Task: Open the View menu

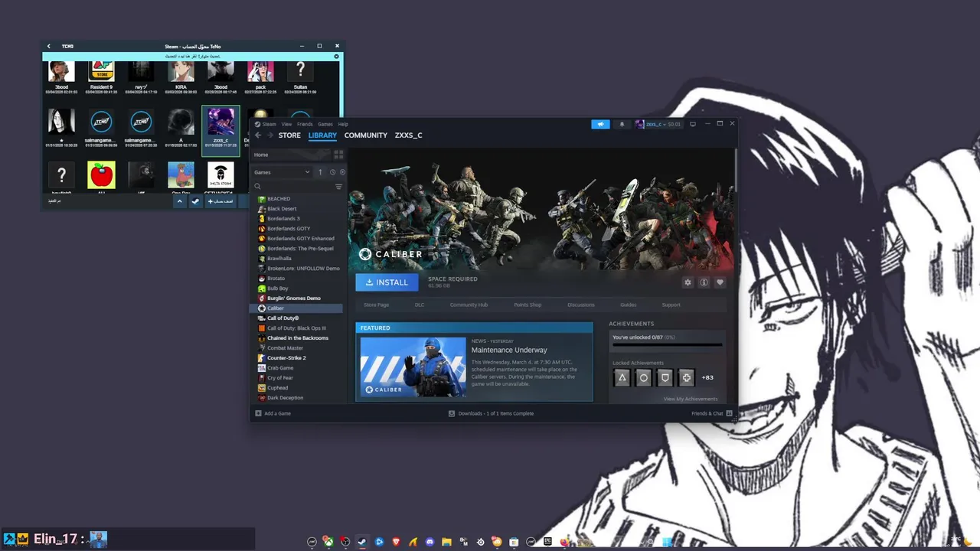Action: tap(286, 124)
